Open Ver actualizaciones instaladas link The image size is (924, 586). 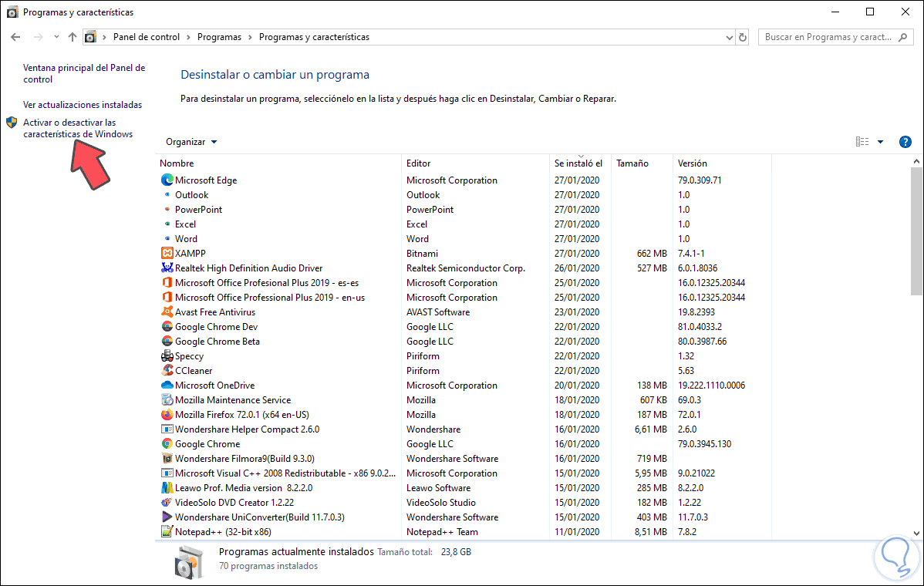83,105
